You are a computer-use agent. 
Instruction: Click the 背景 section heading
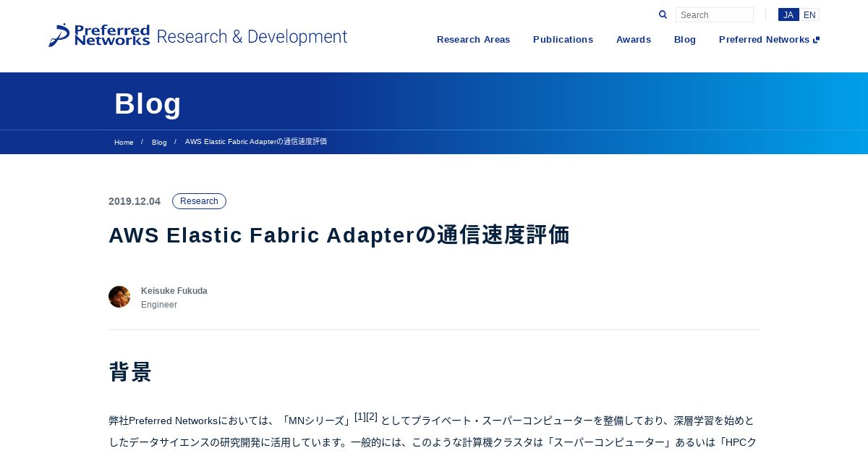pyautogui.click(x=130, y=372)
